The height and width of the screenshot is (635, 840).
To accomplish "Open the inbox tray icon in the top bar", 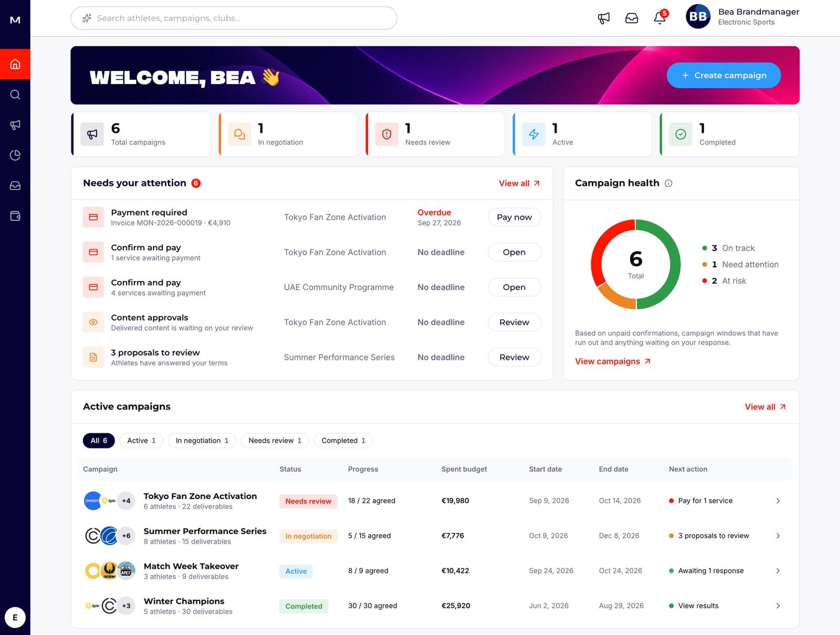I will [632, 18].
